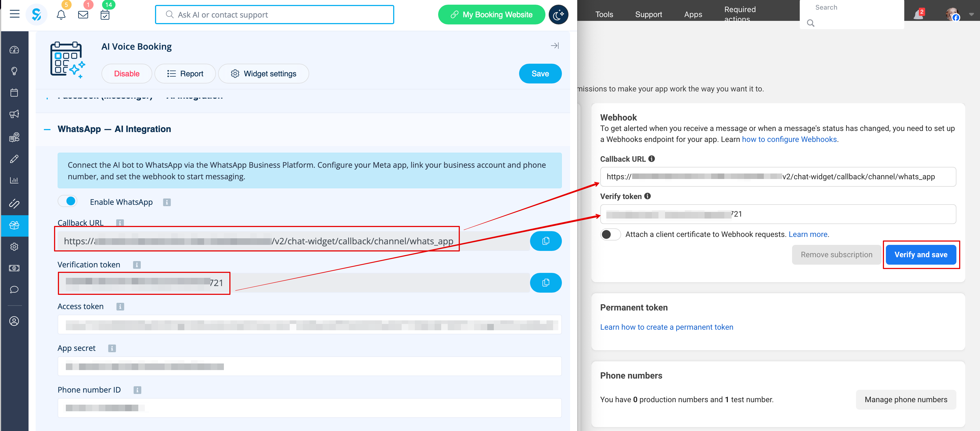Open the Facebook profile dropdown arrow
Screen dimensions: 980x431
[x=971, y=14]
